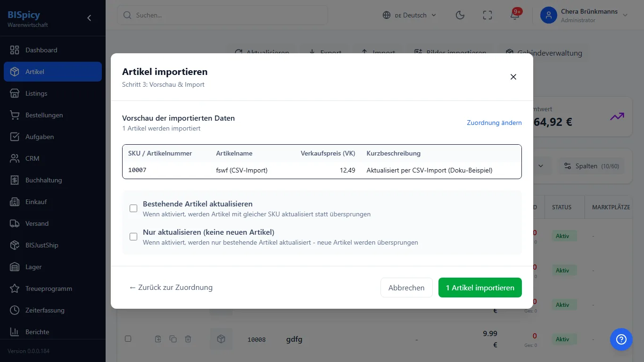Click the Gebindeverwaltung box icon

tap(509, 53)
